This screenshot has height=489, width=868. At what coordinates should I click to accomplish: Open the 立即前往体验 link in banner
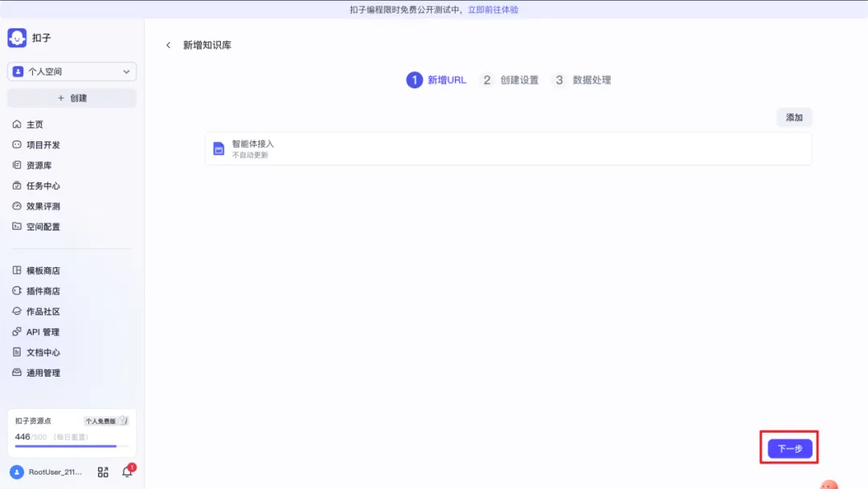tap(493, 10)
